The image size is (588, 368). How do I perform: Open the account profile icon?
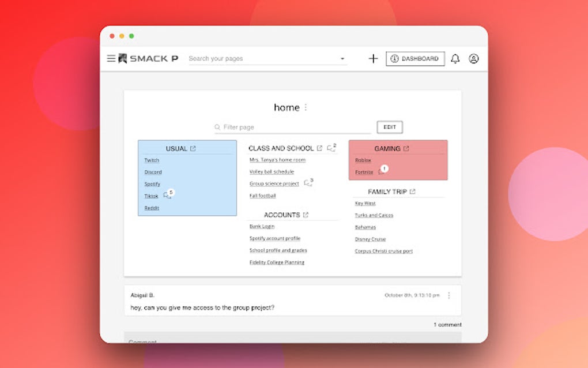coord(473,58)
